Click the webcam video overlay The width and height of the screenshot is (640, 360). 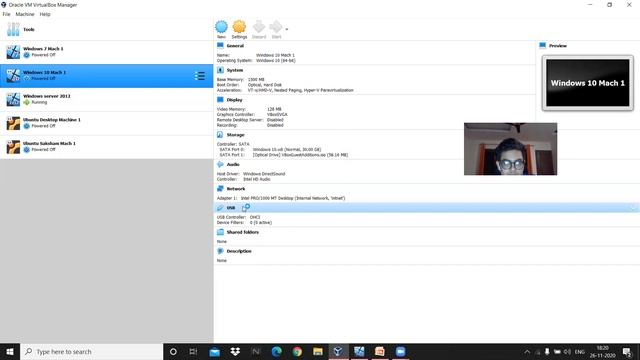(x=510, y=149)
